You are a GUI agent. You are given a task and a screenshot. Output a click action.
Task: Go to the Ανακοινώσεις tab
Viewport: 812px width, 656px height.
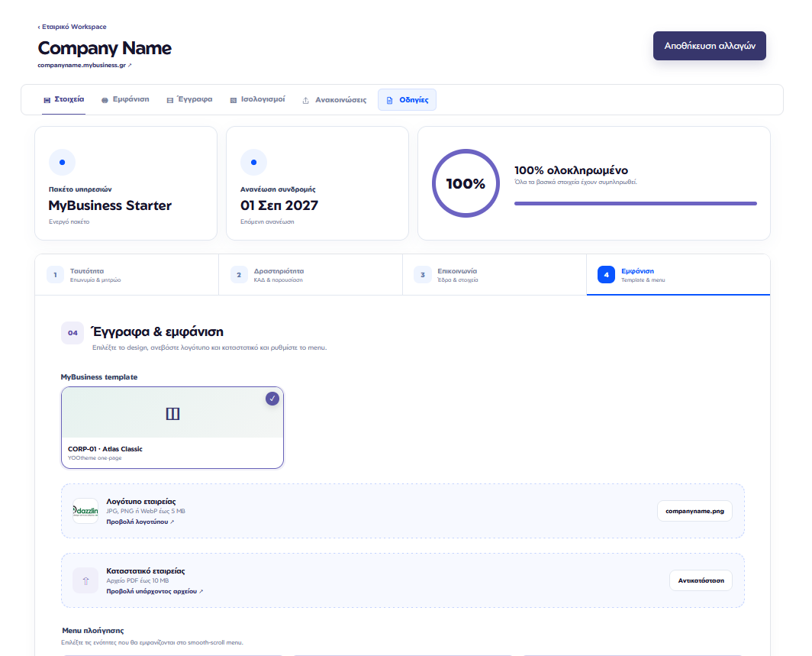click(x=334, y=100)
